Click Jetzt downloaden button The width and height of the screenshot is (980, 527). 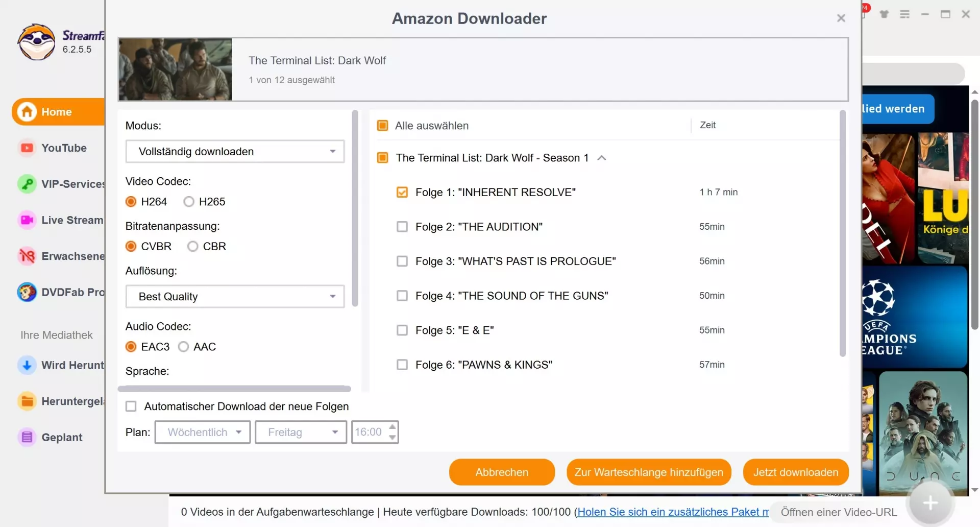pyautogui.click(x=796, y=472)
